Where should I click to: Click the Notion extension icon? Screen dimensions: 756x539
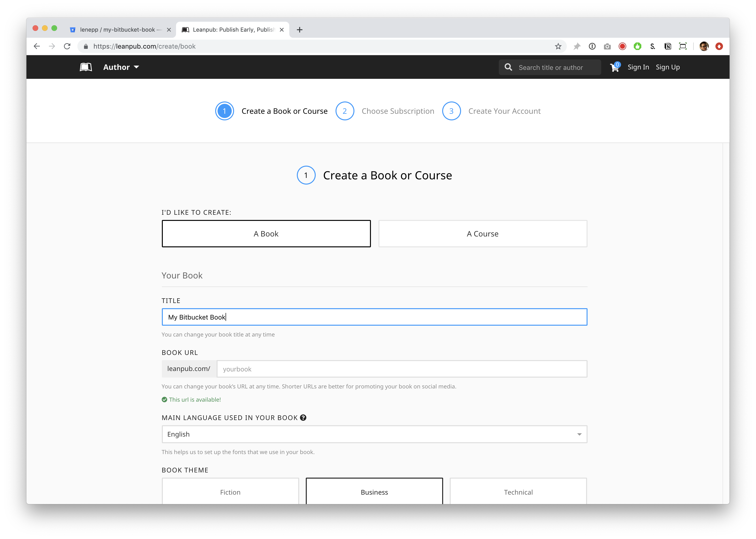pyautogui.click(x=668, y=46)
